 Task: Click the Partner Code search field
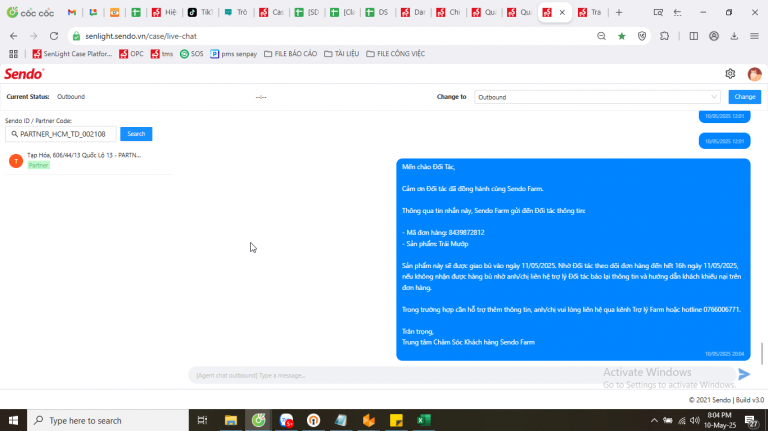(61, 134)
